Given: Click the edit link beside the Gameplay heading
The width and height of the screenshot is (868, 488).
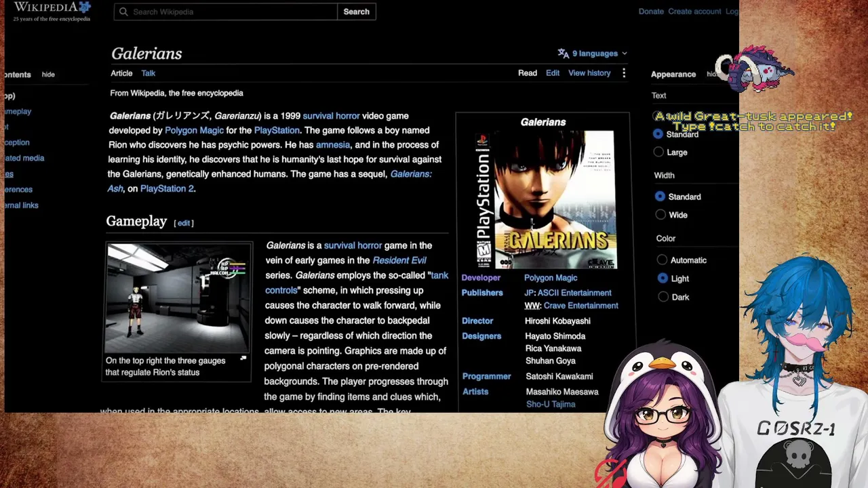Looking at the screenshot, I should (x=184, y=223).
